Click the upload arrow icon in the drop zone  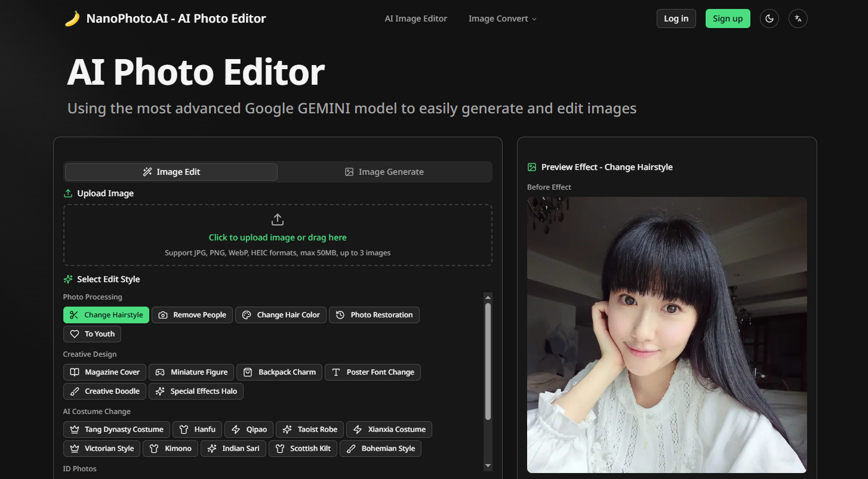[278, 219]
